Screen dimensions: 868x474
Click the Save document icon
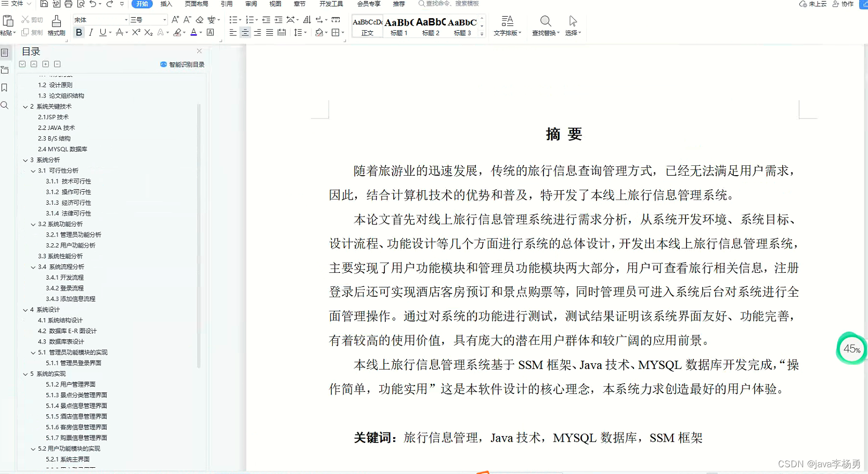[44, 4]
